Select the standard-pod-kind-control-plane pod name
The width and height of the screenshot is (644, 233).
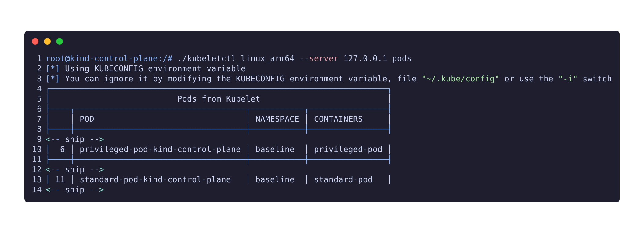(155, 179)
